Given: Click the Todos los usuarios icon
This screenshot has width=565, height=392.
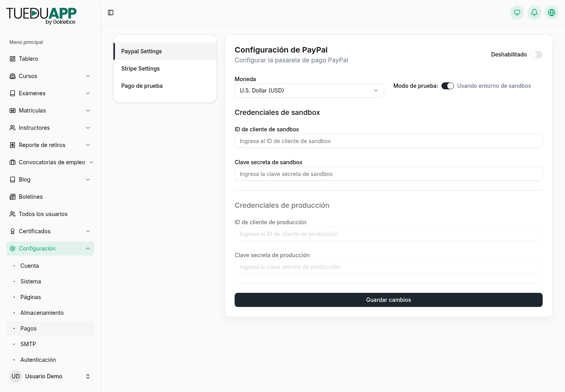Looking at the screenshot, I should pyautogui.click(x=13, y=214).
